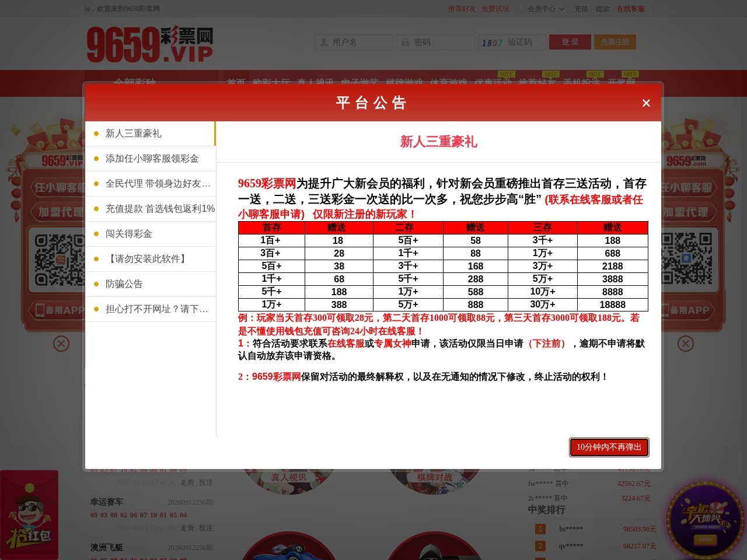Open 推荐好友 link in top bar

click(462, 9)
